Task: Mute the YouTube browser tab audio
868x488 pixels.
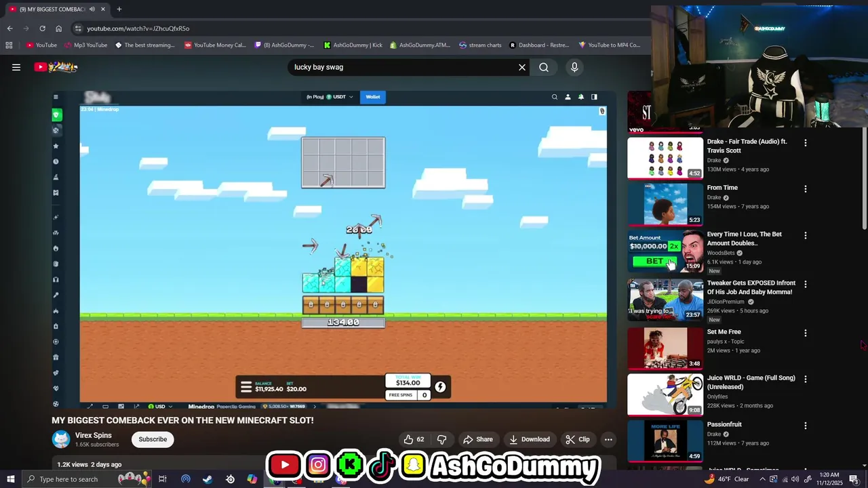Action: 92,9
